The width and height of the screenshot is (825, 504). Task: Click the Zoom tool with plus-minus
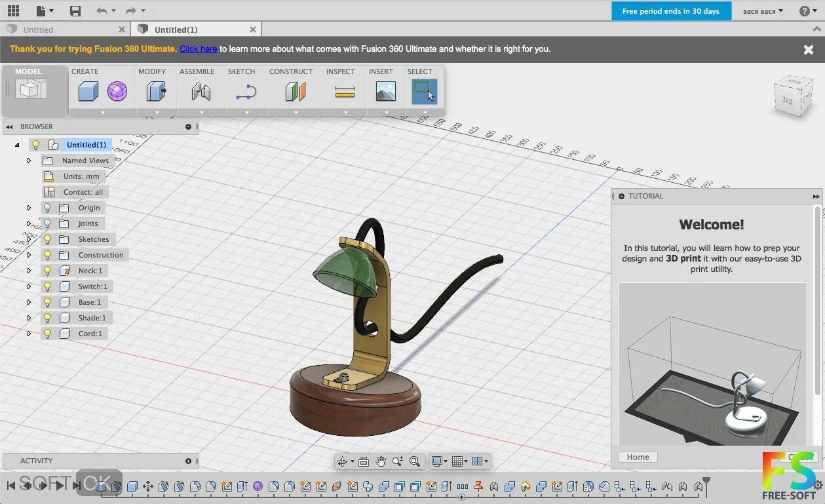(397, 462)
